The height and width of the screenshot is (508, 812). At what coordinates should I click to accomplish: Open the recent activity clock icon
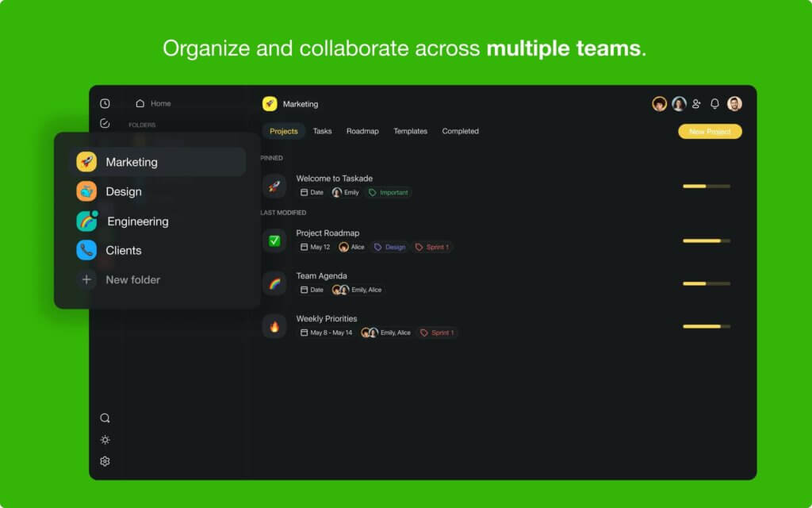(105, 103)
